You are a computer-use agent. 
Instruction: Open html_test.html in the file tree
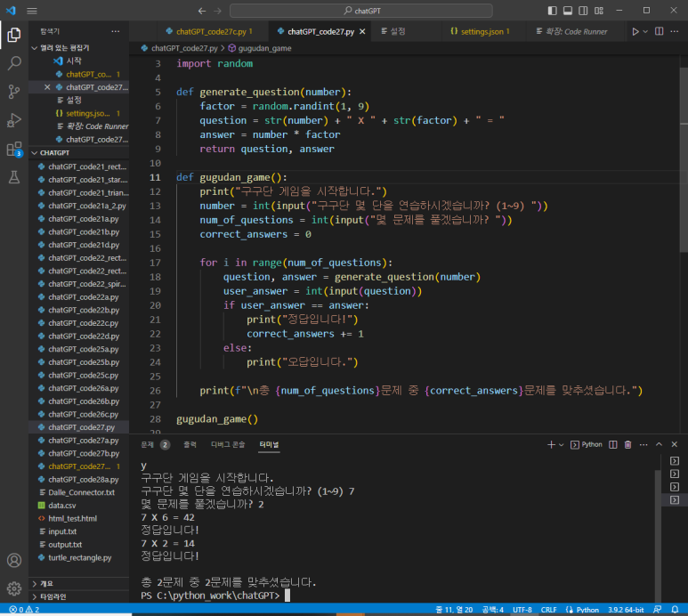point(79,519)
